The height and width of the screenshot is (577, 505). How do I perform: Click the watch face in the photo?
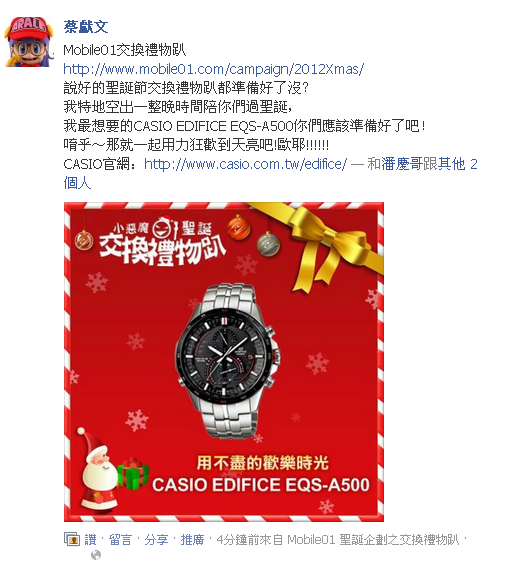[x=227, y=355]
